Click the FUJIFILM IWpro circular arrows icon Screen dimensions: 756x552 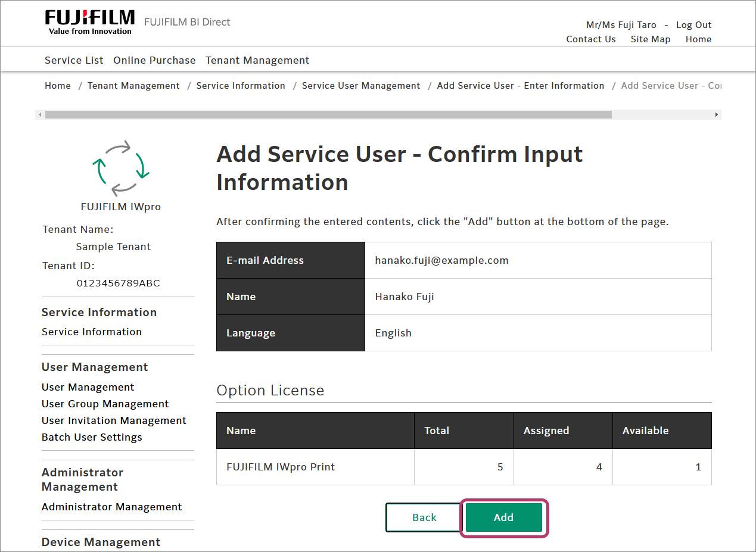(121, 168)
